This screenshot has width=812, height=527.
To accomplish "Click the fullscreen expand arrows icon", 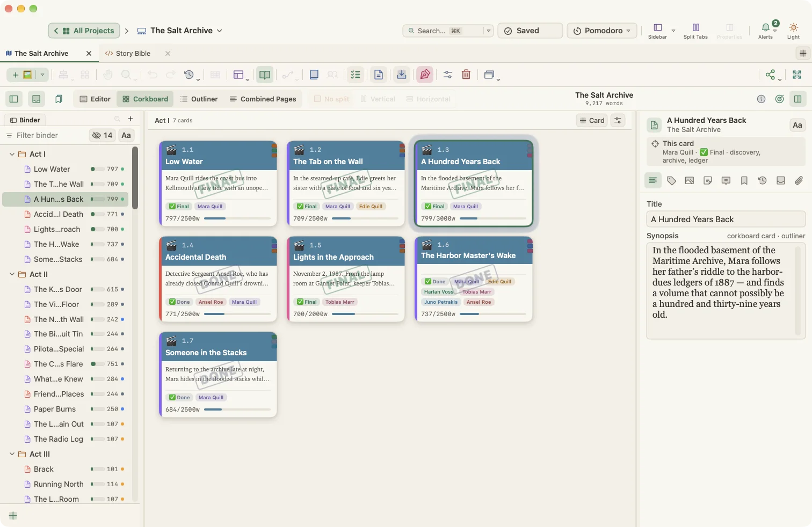I will pos(797,75).
